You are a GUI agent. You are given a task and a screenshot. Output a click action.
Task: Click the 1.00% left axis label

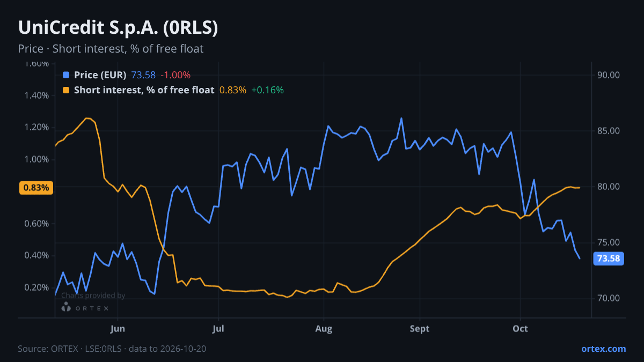click(37, 159)
